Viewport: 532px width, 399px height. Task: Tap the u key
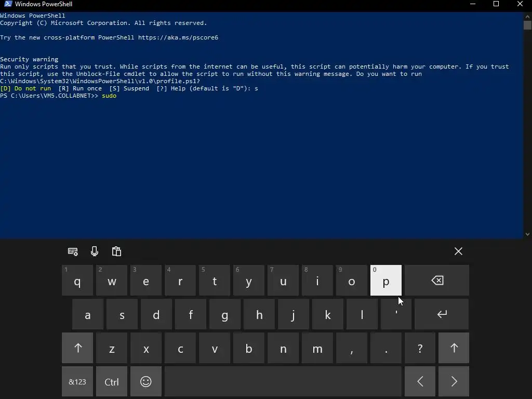283,280
